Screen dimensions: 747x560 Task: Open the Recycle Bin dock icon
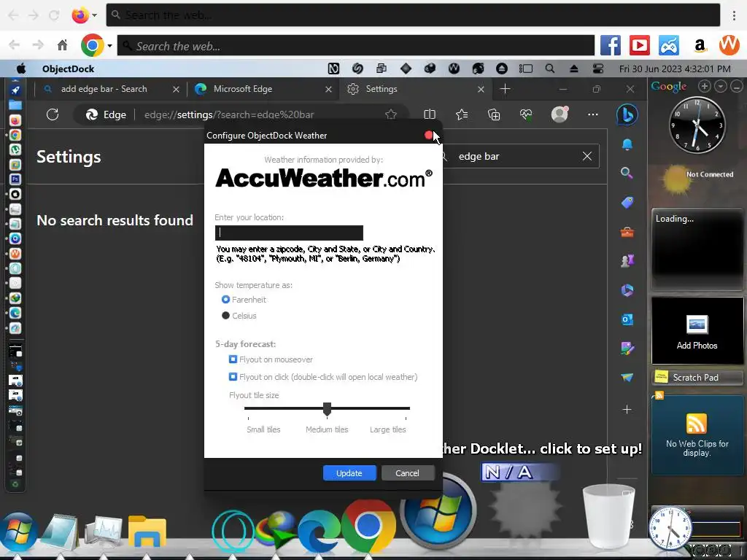point(608,516)
